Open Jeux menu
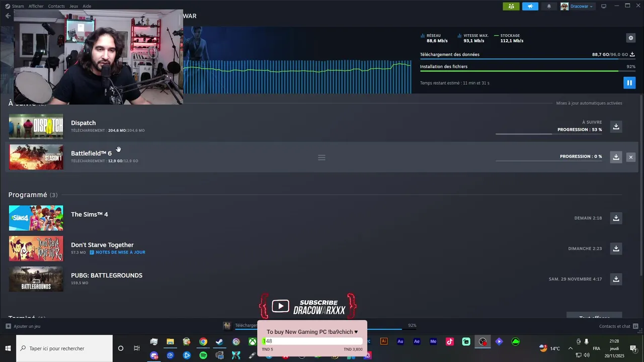 click(73, 6)
